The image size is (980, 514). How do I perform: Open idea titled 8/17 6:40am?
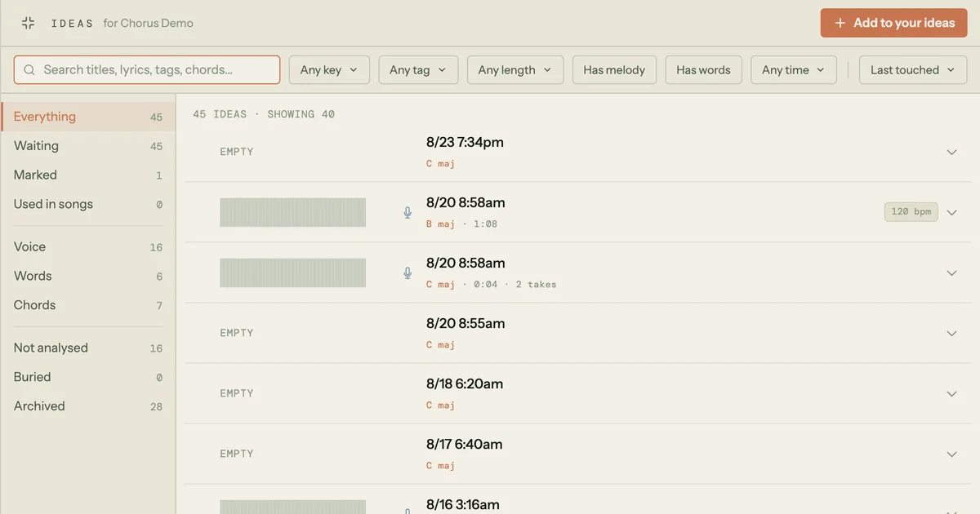[464, 444]
